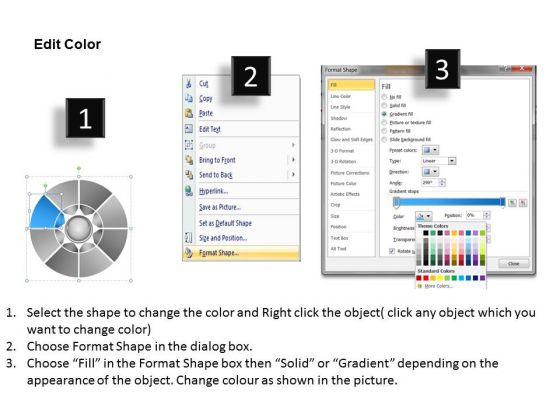The width and height of the screenshot is (560, 420).
Task: Click the Close button in Format Shape
Action: (x=514, y=264)
